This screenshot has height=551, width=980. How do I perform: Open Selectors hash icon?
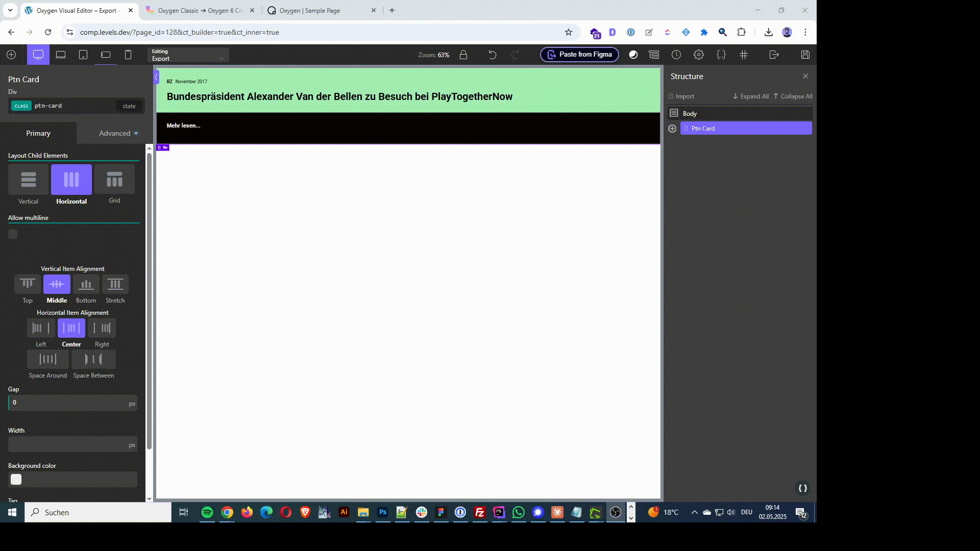point(744,55)
